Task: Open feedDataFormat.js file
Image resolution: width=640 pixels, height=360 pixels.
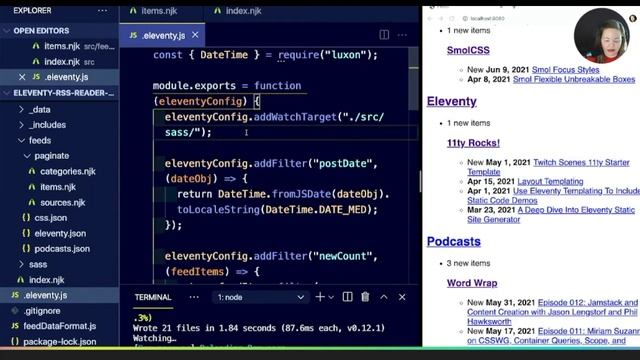Action: 54,327
